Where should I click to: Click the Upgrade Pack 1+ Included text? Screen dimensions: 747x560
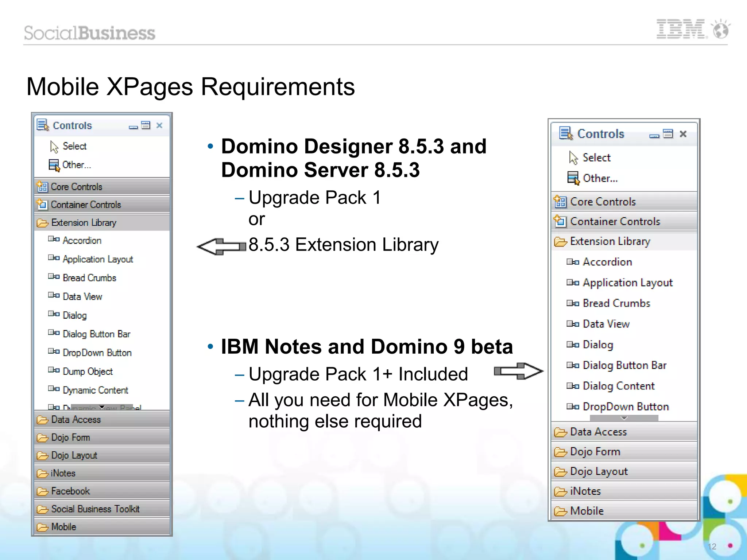pyautogui.click(x=358, y=374)
